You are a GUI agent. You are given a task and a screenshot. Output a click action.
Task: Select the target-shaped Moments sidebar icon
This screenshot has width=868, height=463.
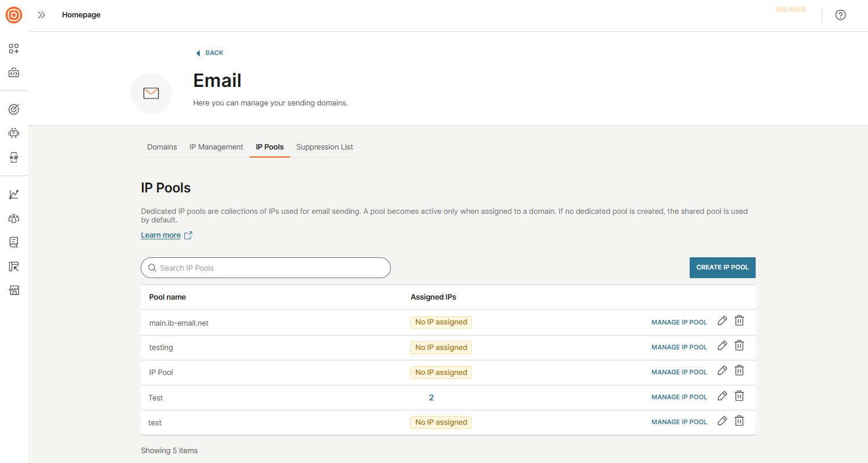[14, 109]
